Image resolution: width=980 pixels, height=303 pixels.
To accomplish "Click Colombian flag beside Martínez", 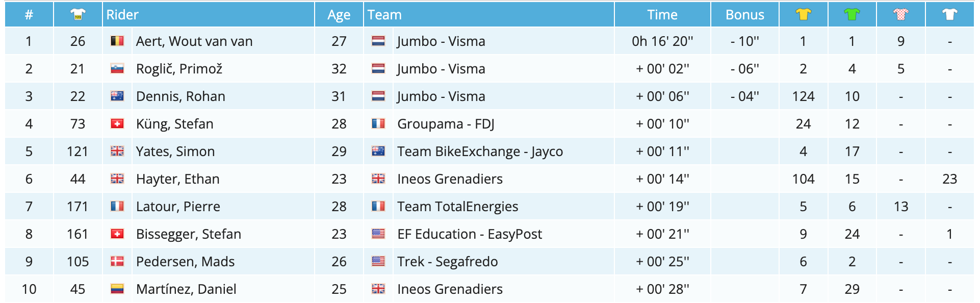I will (117, 289).
